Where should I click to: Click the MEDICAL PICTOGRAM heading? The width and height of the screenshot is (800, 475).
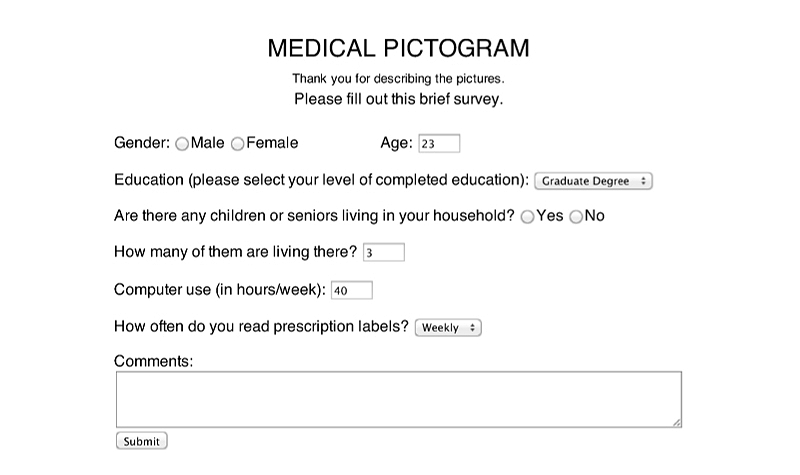[x=399, y=48]
